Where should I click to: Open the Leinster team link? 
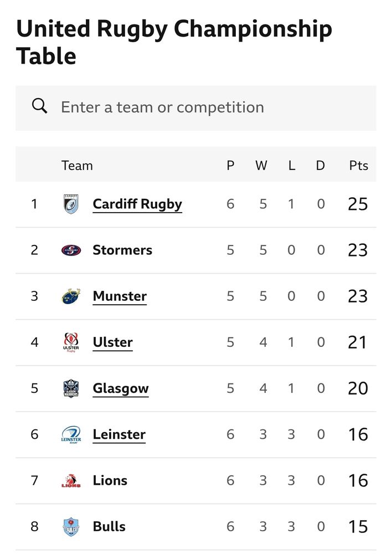[119, 434]
